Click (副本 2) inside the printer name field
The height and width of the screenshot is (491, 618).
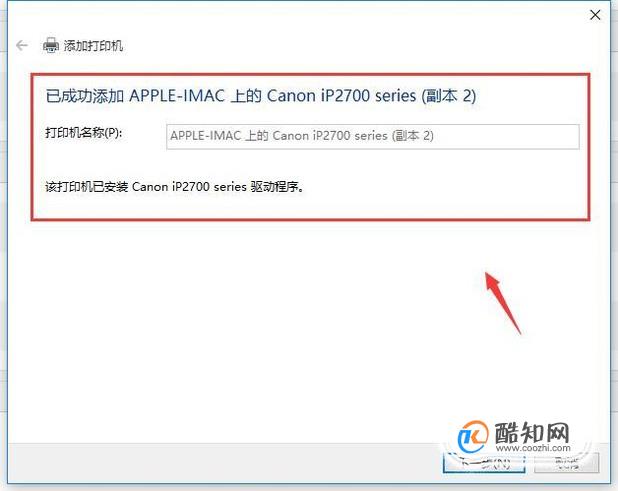coord(413,136)
